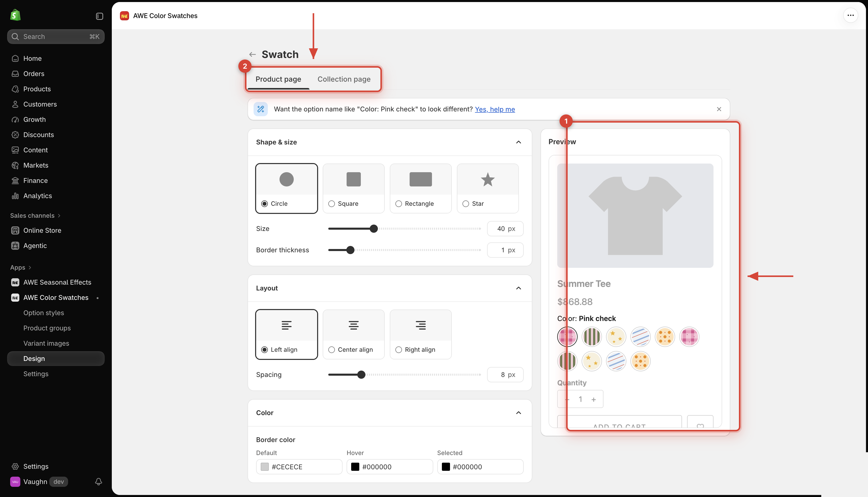The width and height of the screenshot is (868, 497).
Task: Select the Square shape option
Action: (x=353, y=188)
